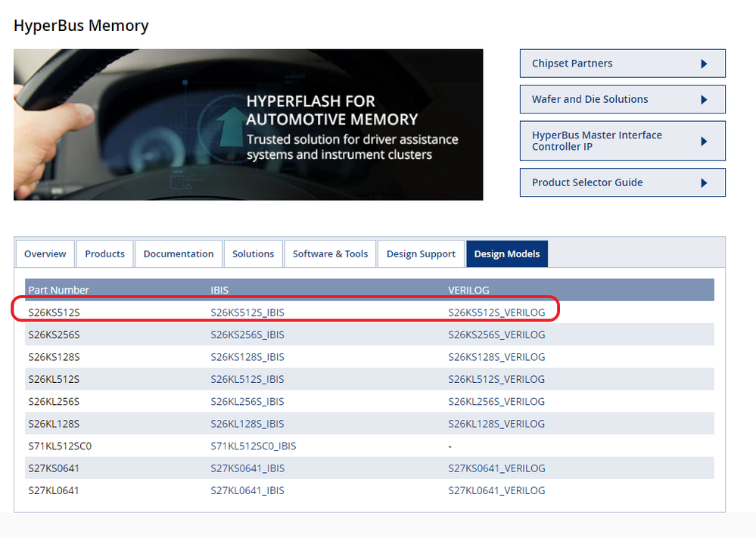Image resolution: width=756 pixels, height=538 pixels.
Task: Switch to the Products tab
Action: (x=104, y=253)
